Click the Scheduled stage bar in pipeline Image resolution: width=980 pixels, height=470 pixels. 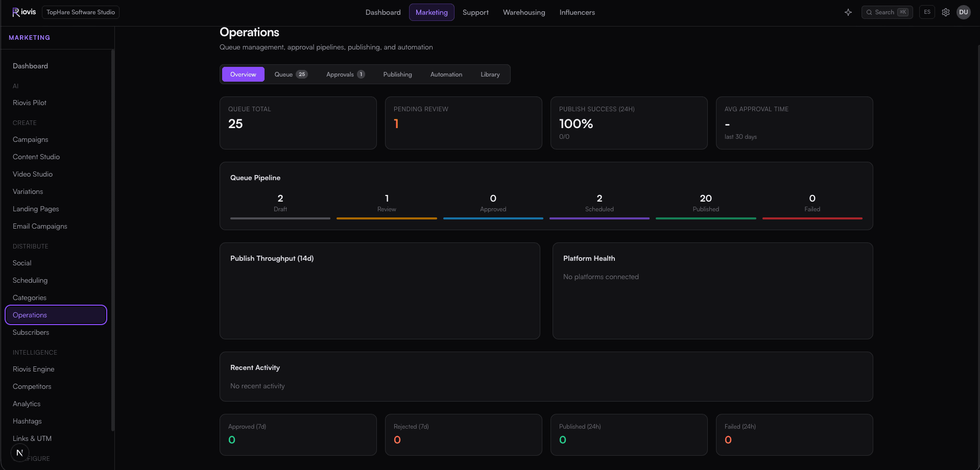600,218
